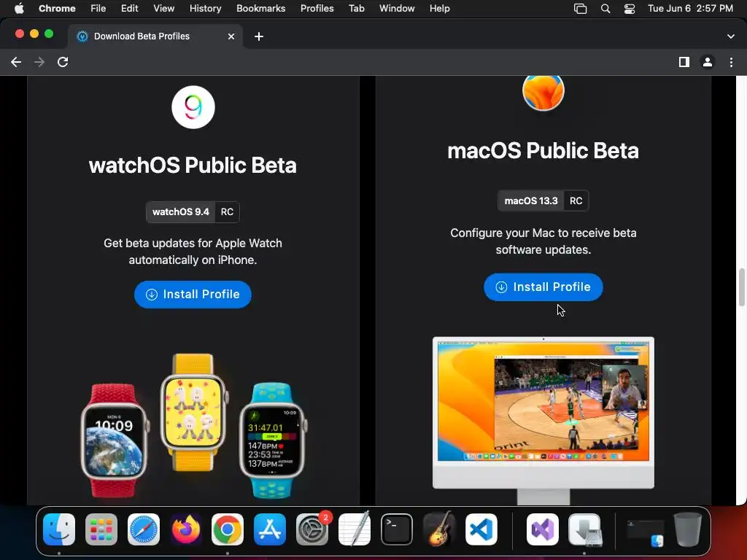The image size is (747, 560).
Task: Click the macOS Public Beta heading
Action: (543, 150)
